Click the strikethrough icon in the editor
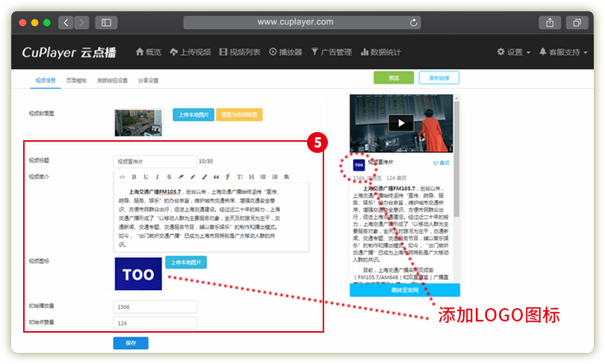This screenshot has height=364, width=605. pyautogui.click(x=170, y=177)
